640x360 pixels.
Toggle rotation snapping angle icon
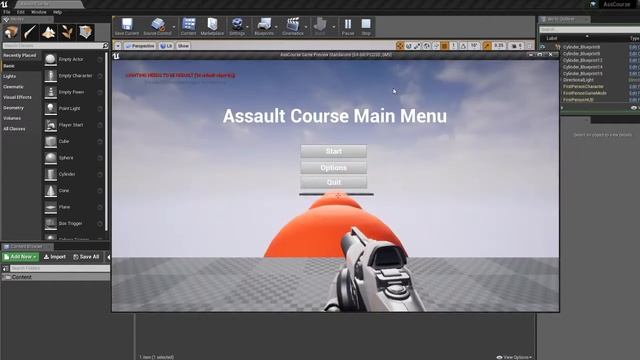coord(463,46)
